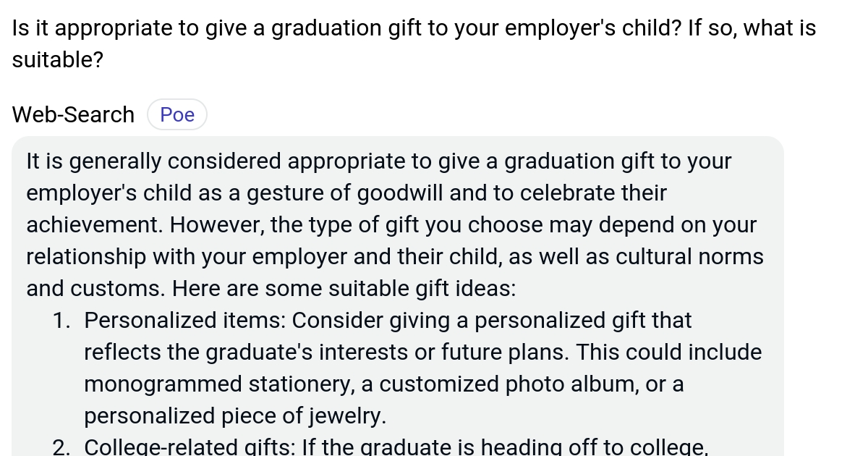Click the Poe badge next to Web-Search
The height and width of the screenshot is (456, 868).
176,114
